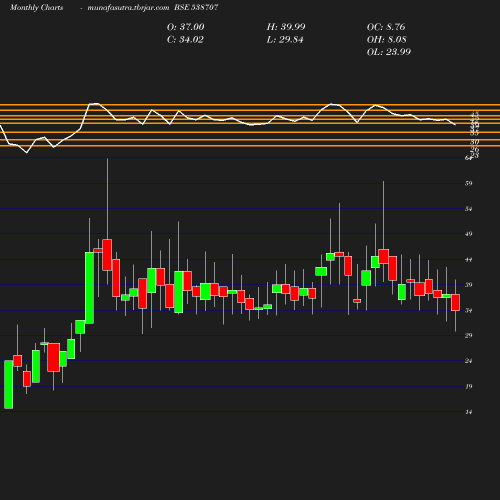Click the "OC: 8.76" reading
500x500 pixels.
386,27
